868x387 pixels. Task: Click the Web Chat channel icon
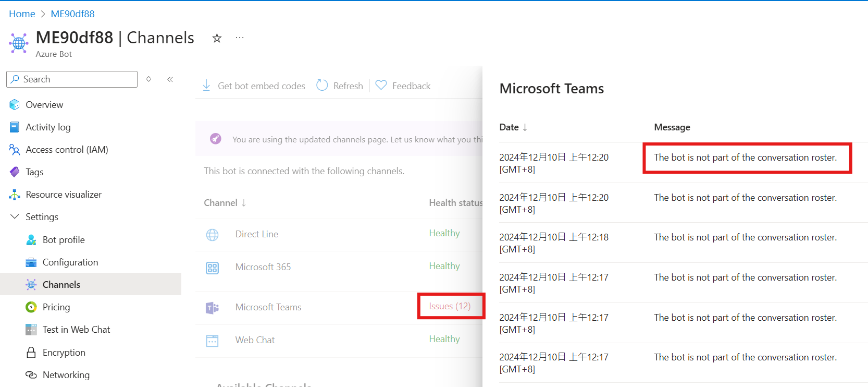tap(212, 341)
